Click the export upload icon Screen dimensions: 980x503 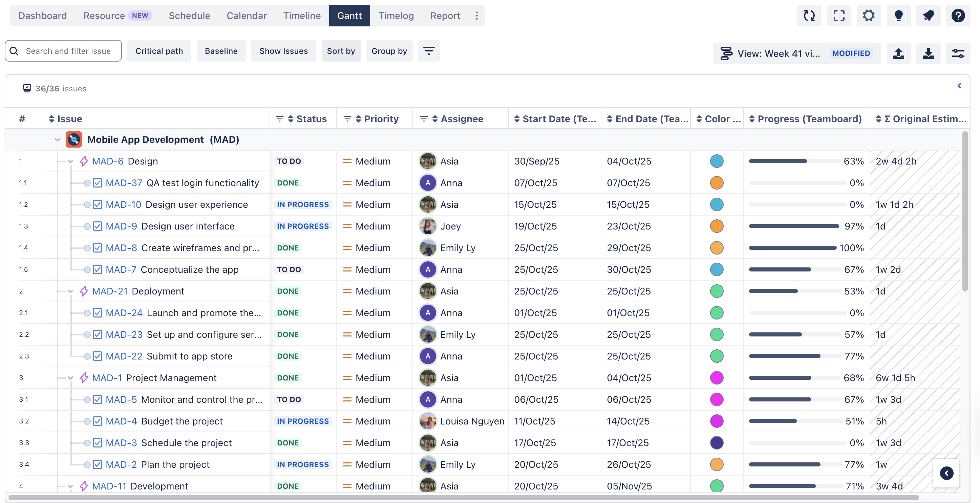(898, 53)
